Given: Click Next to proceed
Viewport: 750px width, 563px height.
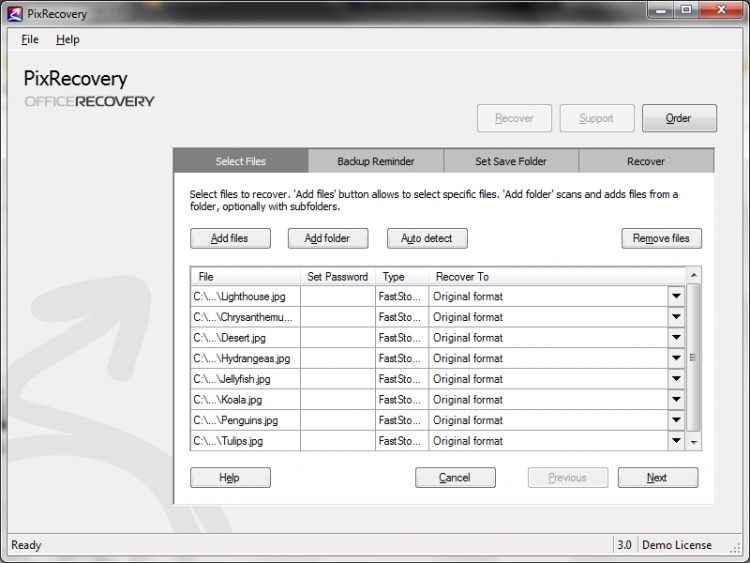Looking at the screenshot, I should (657, 478).
